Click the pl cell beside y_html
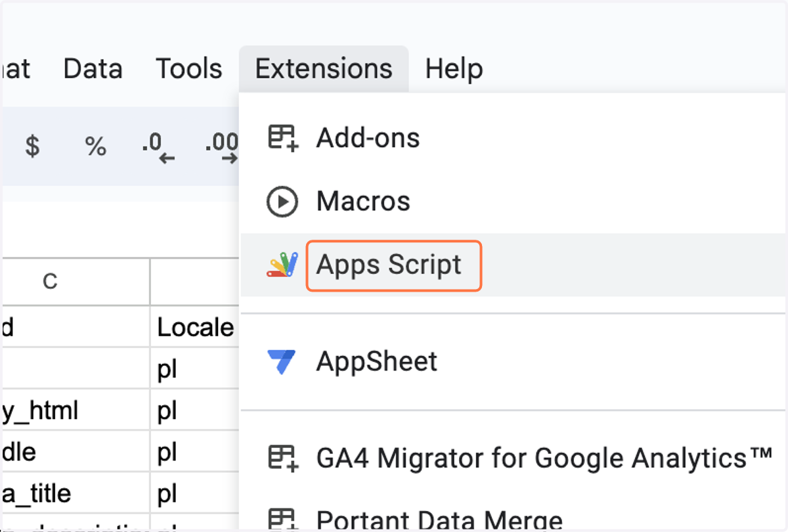The image size is (788, 532). click(x=196, y=410)
